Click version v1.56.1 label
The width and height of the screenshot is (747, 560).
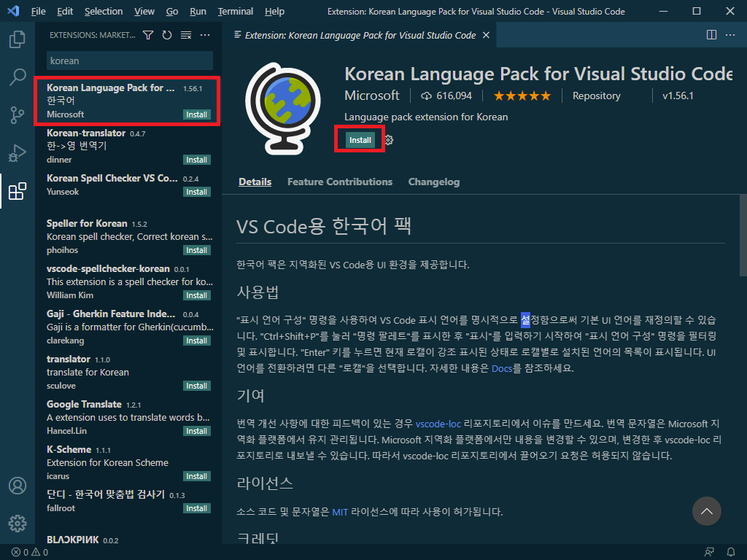click(678, 96)
